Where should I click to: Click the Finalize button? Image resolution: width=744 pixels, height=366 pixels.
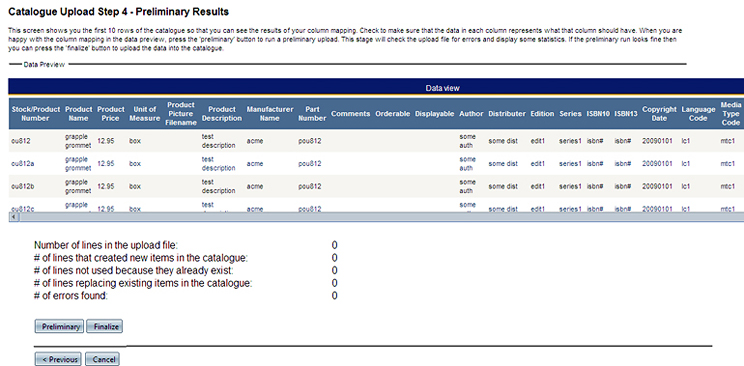tap(104, 327)
